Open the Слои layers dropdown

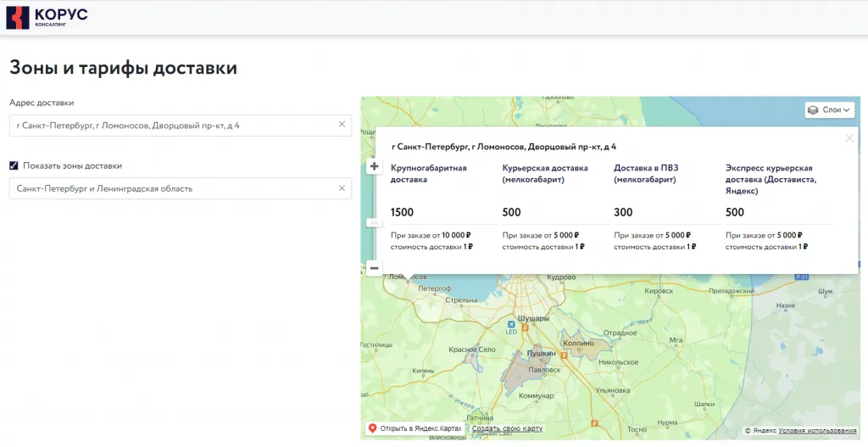click(829, 109)
